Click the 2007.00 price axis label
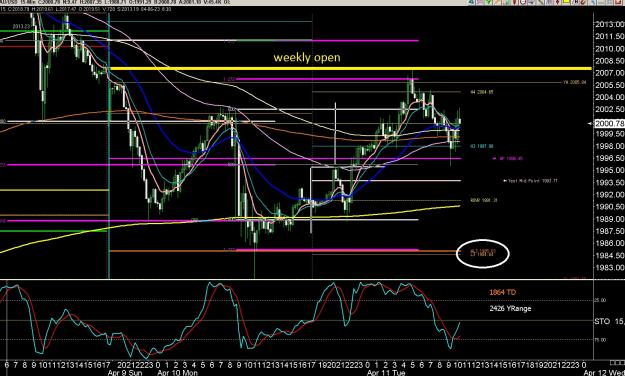This screenshot has width=625, height=376. (x=609, y=73)
